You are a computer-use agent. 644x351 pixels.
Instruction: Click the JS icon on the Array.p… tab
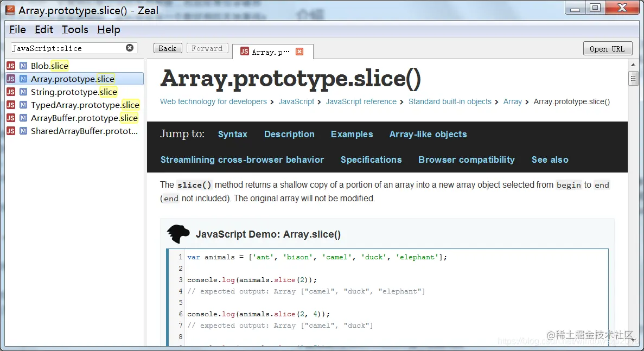245,52
